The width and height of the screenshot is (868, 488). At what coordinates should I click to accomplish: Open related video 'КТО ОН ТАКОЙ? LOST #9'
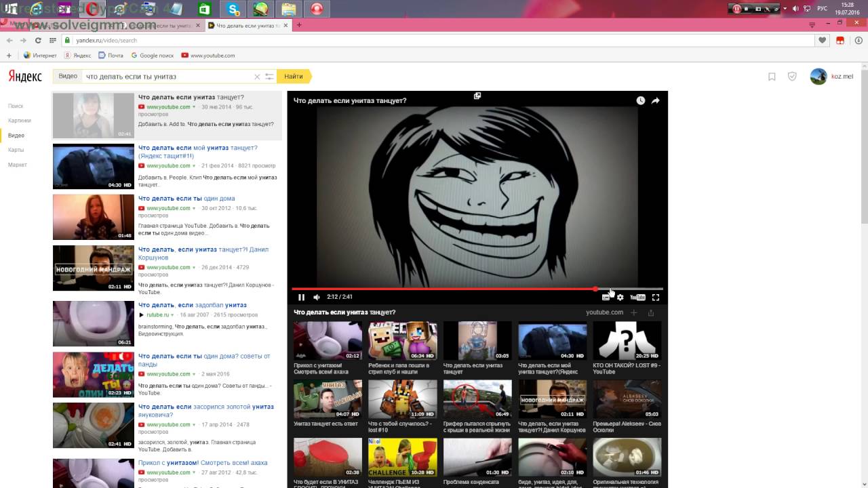point(627,340)
